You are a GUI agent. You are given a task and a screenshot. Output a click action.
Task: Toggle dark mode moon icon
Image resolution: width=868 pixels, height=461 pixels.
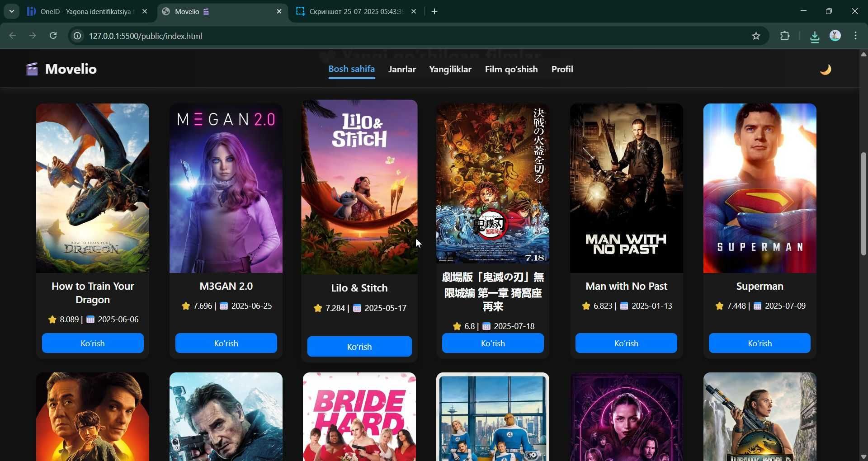coord(826,70)
